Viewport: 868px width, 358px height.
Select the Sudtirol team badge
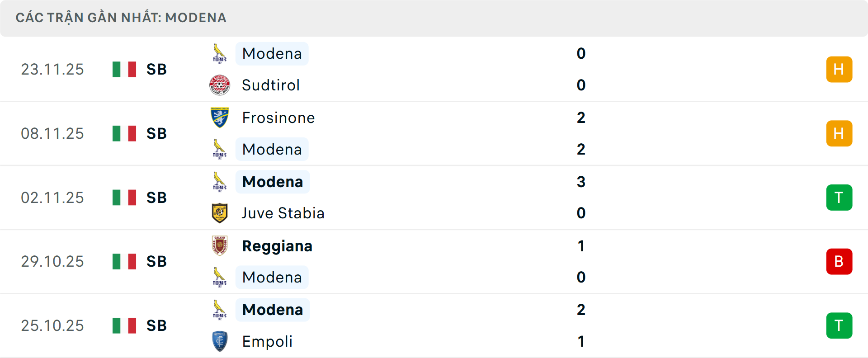click(x=218, y=85)
